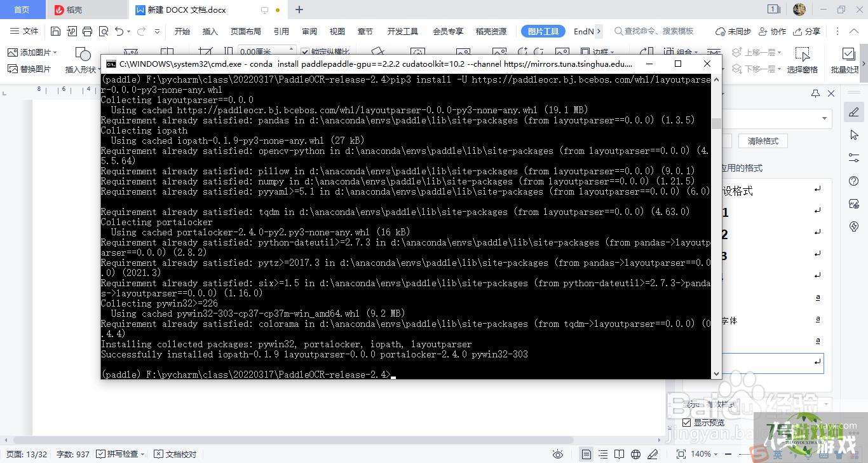Screen dimensions: 868x463
Task: Click the help question mark sidebar icon
Action: pos(854,181)
